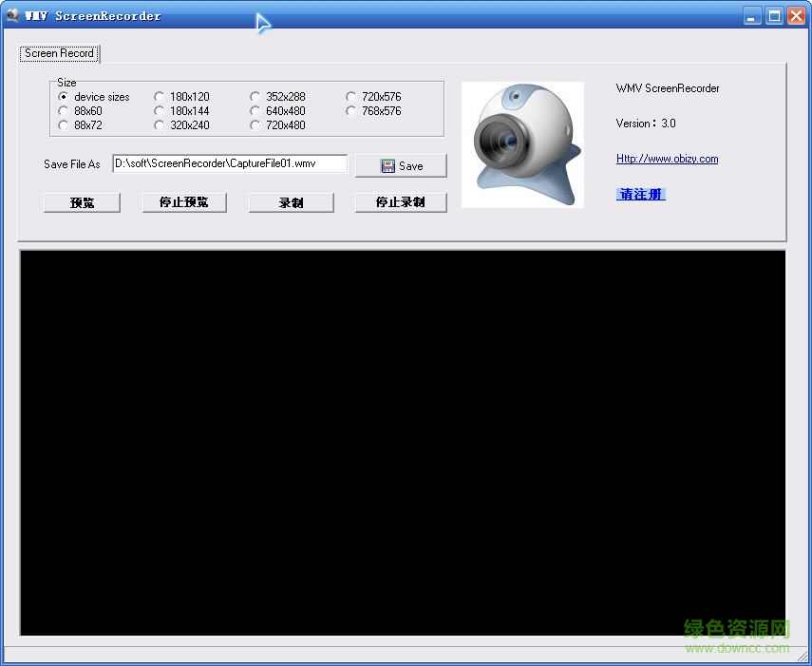
Task: Select the 352x288 size option
Action: (x=255, y=97)
